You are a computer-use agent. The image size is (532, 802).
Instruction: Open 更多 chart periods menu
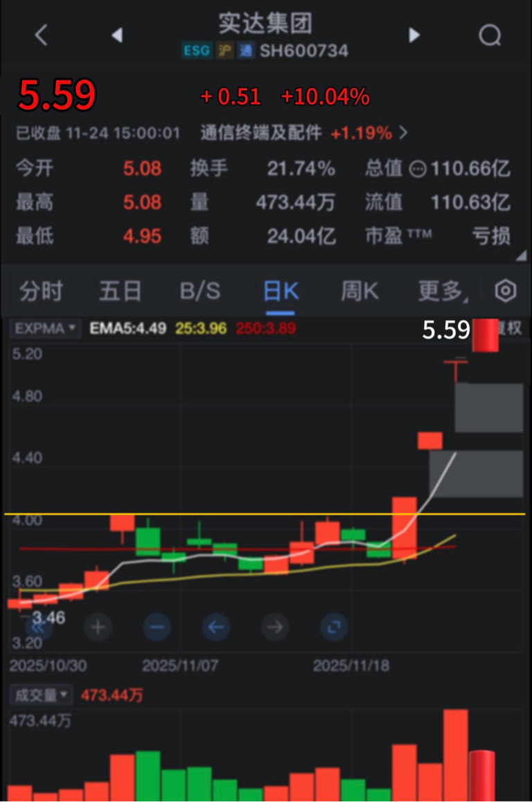[443, 291]
